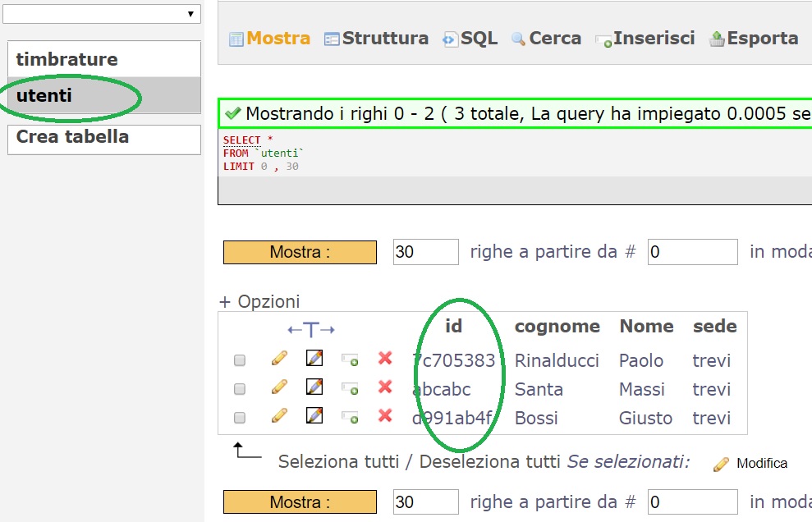Click the righe count input showing 30
The width and height of the screenshot is (812, 522).
pos(424,251)
